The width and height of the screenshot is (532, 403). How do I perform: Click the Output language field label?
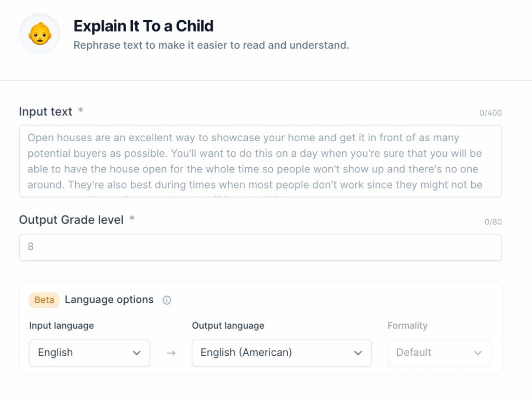tap(228, 326)
